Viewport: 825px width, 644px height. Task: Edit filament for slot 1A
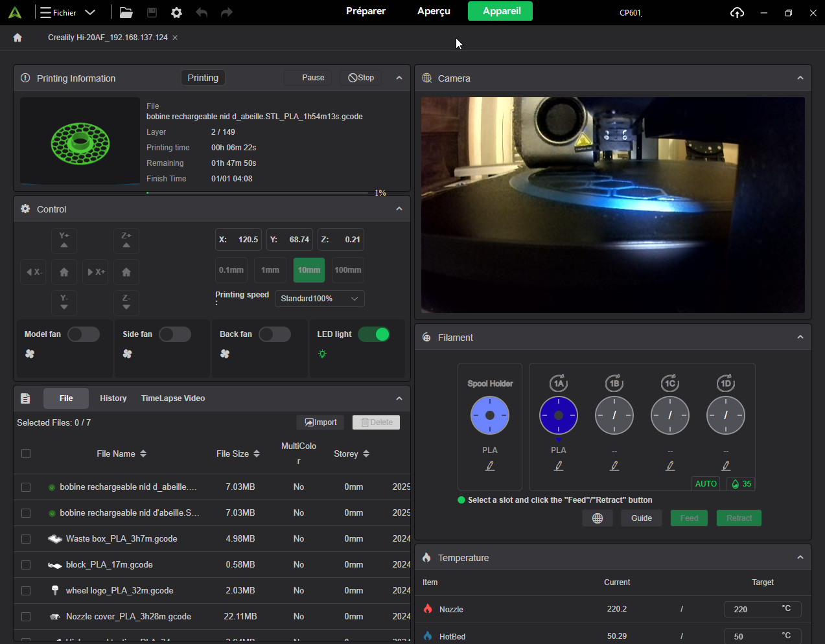point(559,466)
